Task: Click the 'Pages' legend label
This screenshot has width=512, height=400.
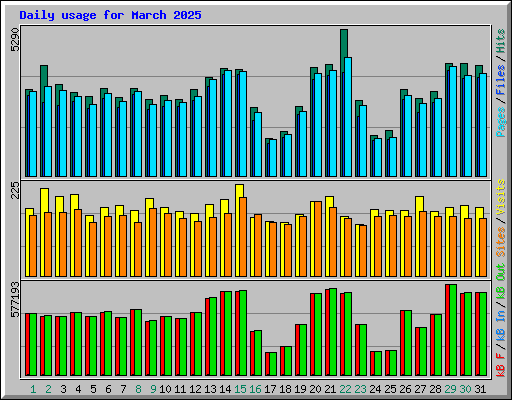Action: (501, 122)
